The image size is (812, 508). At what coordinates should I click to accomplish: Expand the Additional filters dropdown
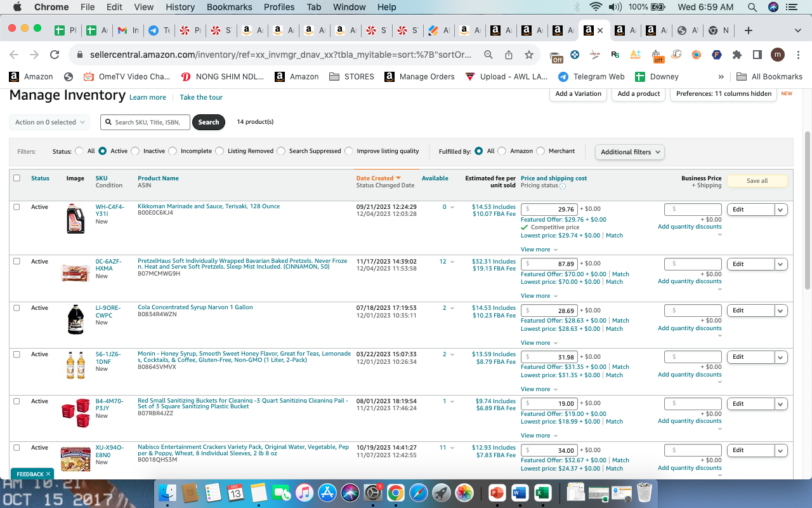(x=629, y=152)
